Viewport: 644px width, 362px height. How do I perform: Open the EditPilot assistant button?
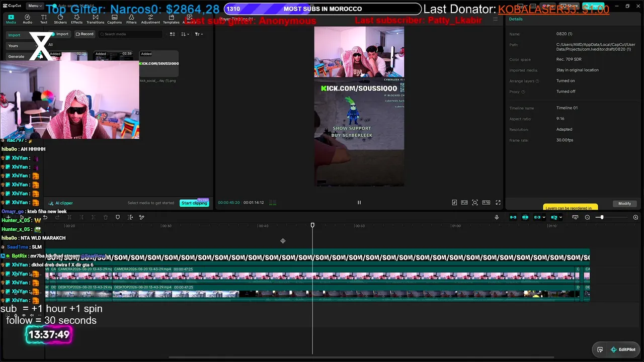click(x=623, y=349)
